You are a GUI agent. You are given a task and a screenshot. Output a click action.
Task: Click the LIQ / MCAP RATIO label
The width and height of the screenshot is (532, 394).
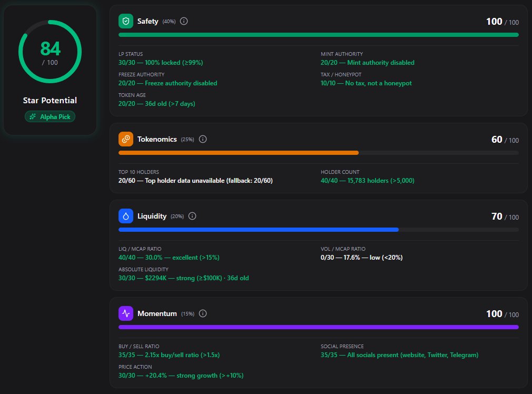point(140,249)
